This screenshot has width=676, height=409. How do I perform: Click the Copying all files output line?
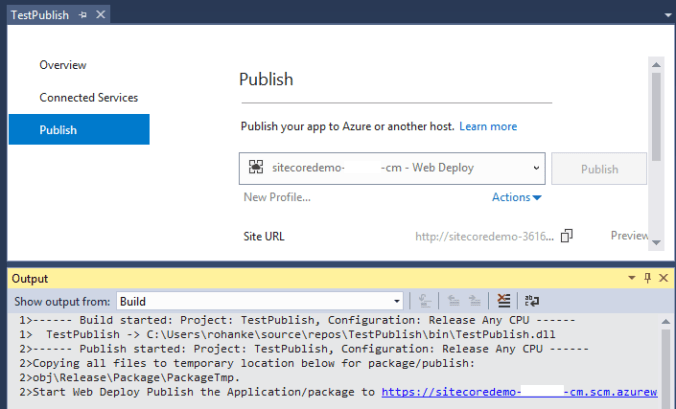coord(247,363)
